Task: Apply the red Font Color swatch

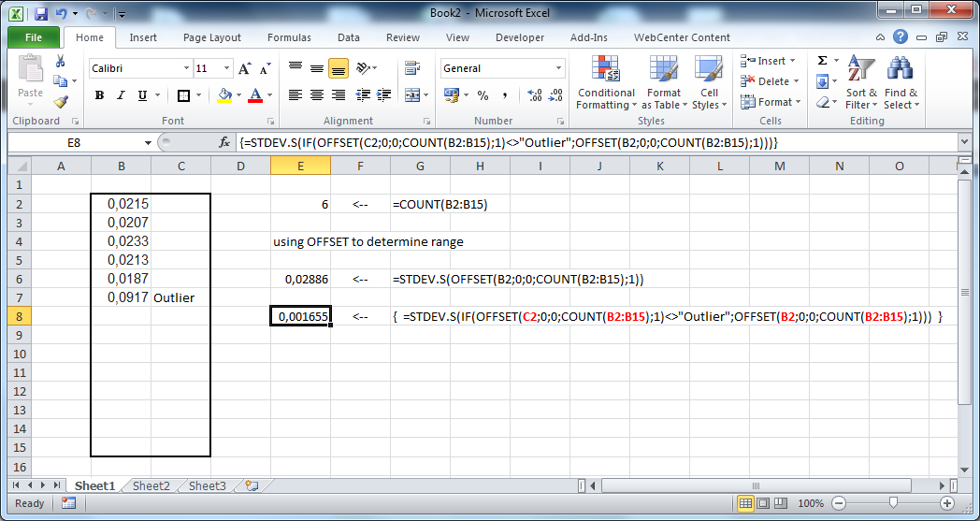Action: tap(255, 95)
